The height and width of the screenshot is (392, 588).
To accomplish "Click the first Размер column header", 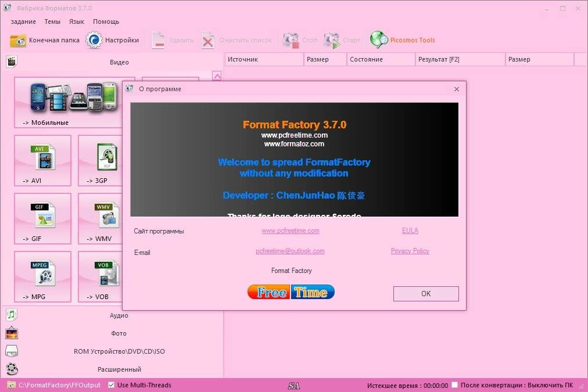I will [325, 59].
